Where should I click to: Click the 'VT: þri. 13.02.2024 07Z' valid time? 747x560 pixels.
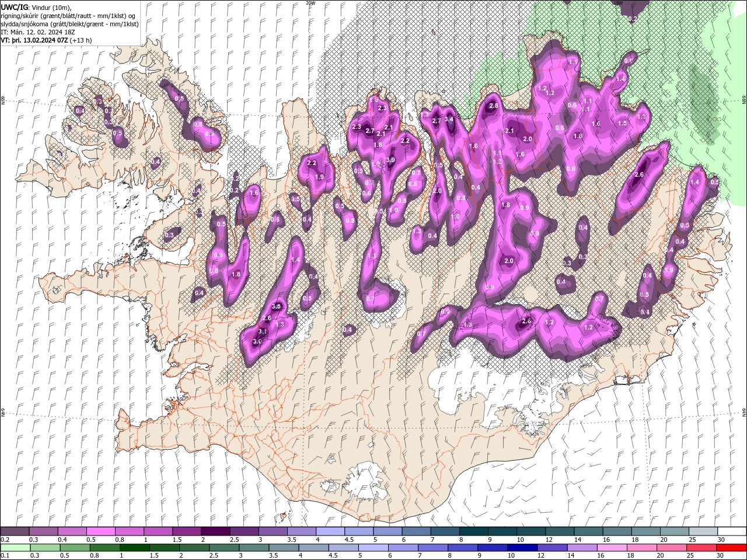tap(34, 40)
